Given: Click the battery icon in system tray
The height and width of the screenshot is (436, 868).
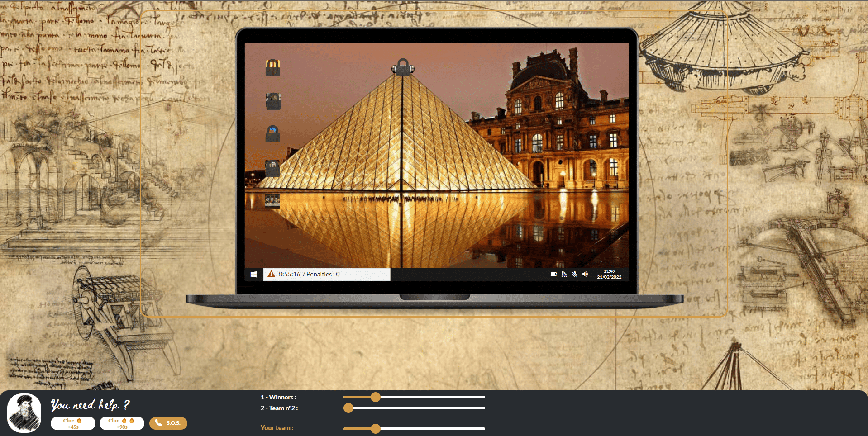Looking at the screenshot, I should click(x=553, y=274).
